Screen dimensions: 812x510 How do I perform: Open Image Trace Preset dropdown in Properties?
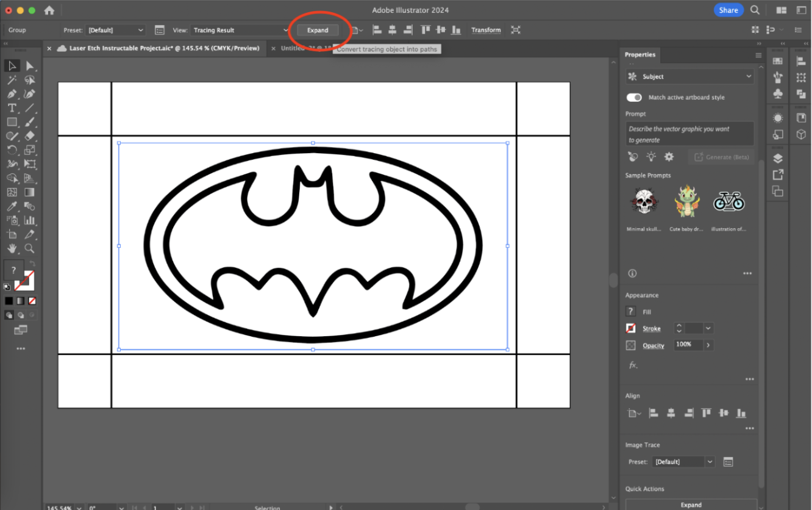click(683, 462)
